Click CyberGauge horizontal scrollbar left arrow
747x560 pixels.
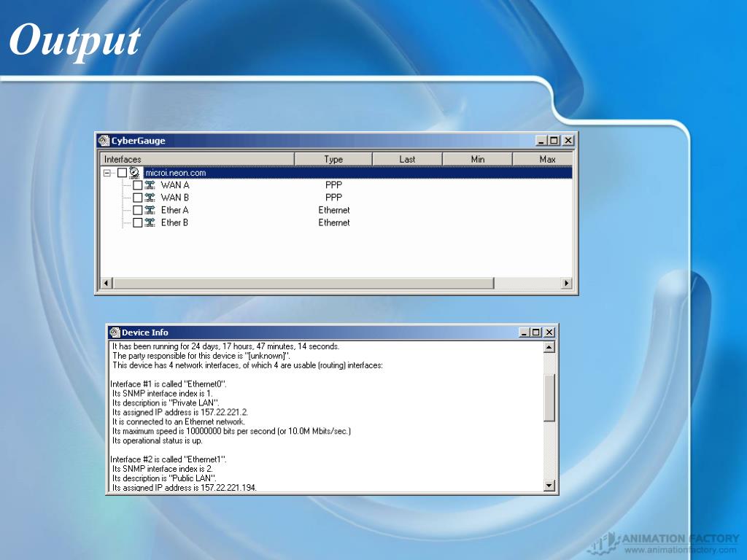click(107, 284)
